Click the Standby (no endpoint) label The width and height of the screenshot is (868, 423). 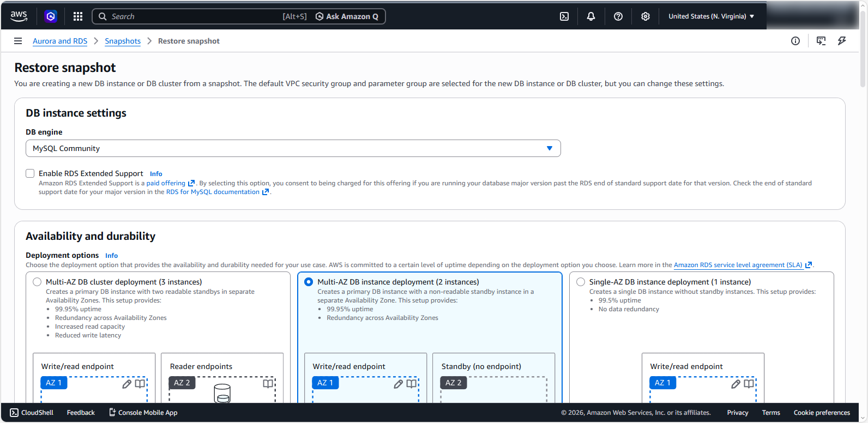coord(481,366)
